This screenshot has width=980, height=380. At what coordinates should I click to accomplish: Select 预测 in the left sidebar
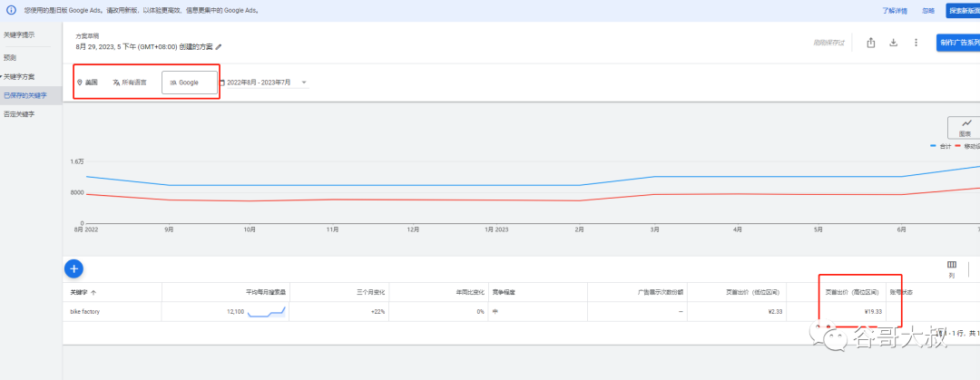[x=10, y=56]
